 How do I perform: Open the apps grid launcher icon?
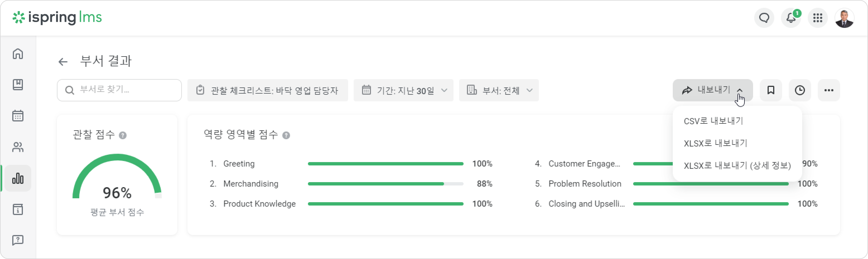(x=818, y=18)
